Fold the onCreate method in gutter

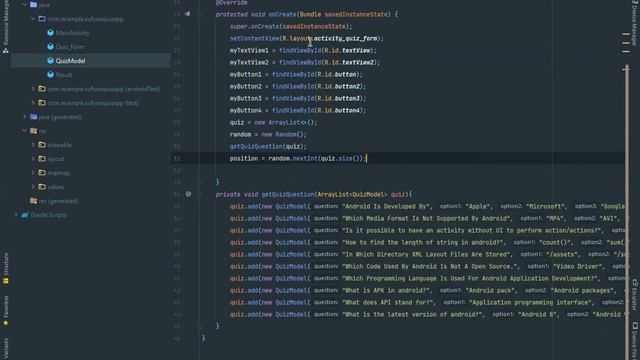pyautogui.click(x=200, y=14)
